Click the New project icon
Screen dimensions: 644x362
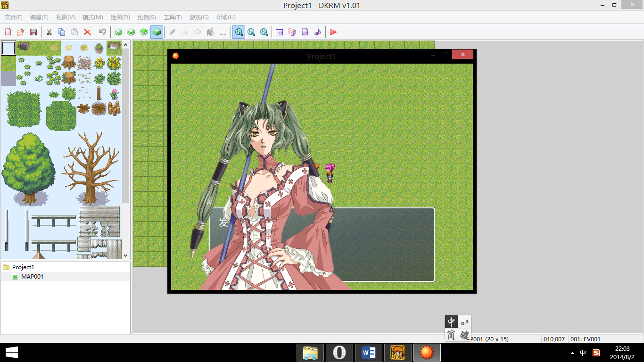pos(8,32)
